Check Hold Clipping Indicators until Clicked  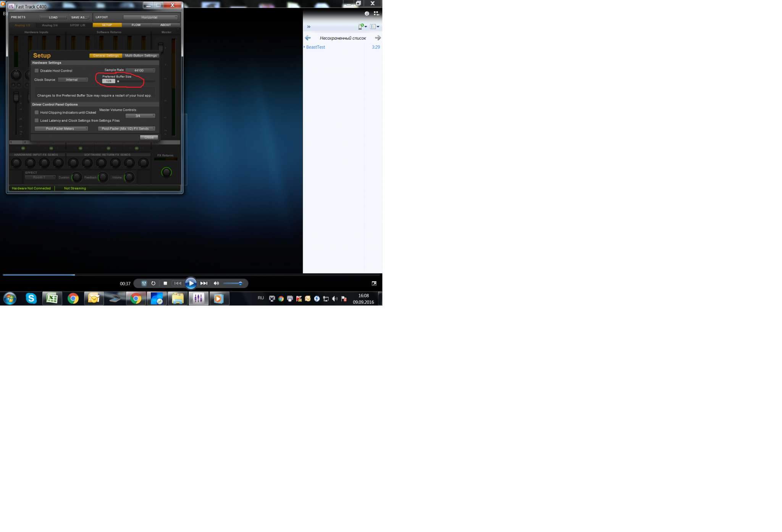[37, 112]
